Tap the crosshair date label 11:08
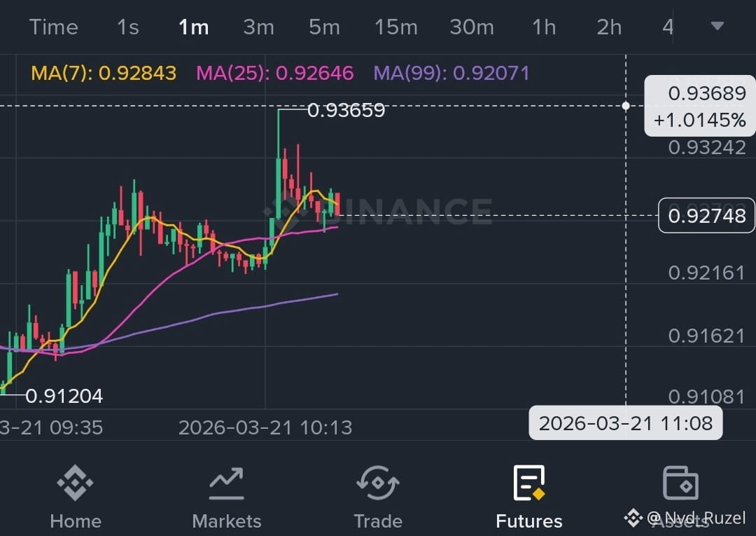The height and width of the screenshot is (536, 756). 625,423
